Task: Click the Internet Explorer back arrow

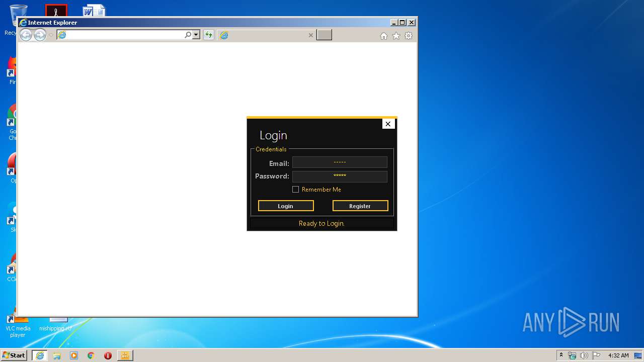Action: 26,35
